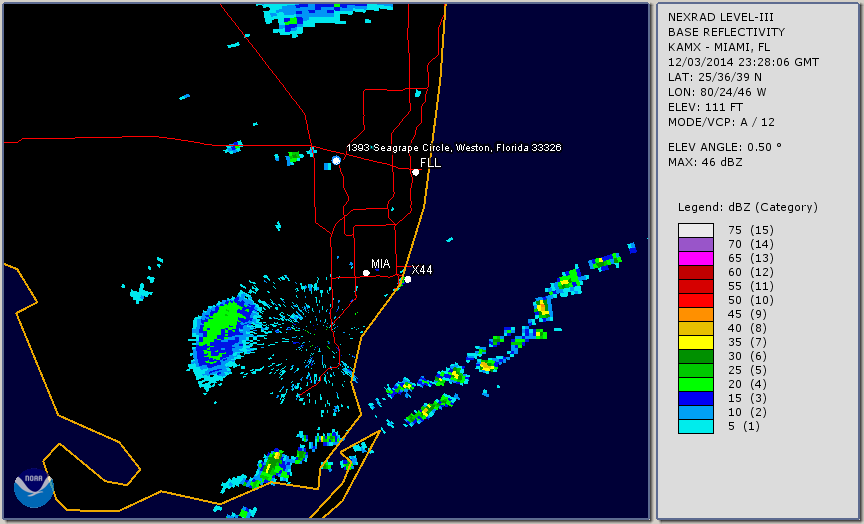Select the 40 dBZ gold legend swatch

696,328
